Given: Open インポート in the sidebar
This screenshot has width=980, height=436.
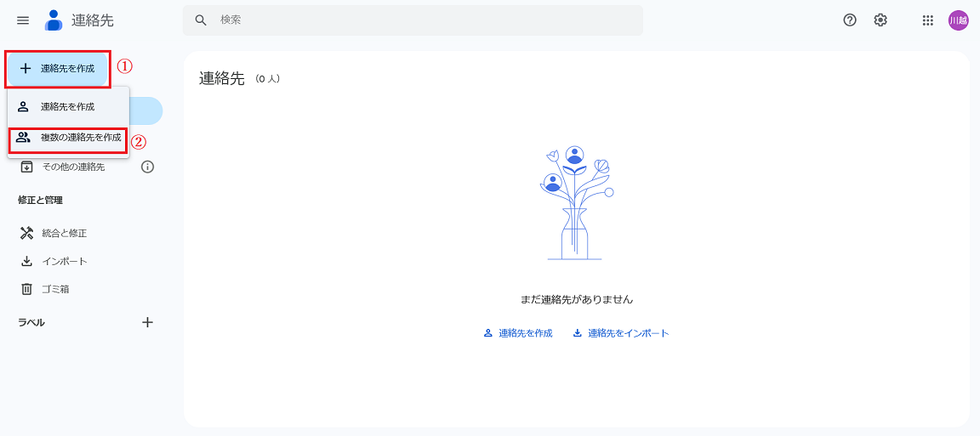Looking at the screenshot, I should [65, 261].
